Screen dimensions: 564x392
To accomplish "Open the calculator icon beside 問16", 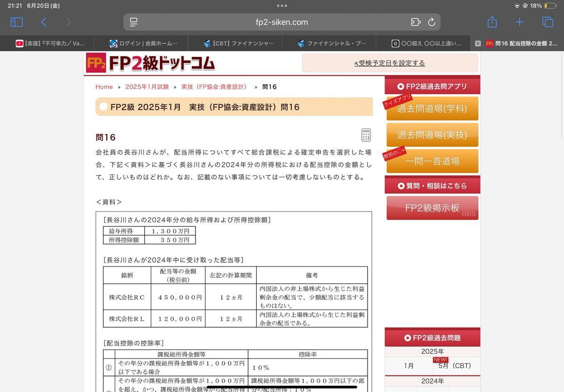I will [x=366, y=135].
